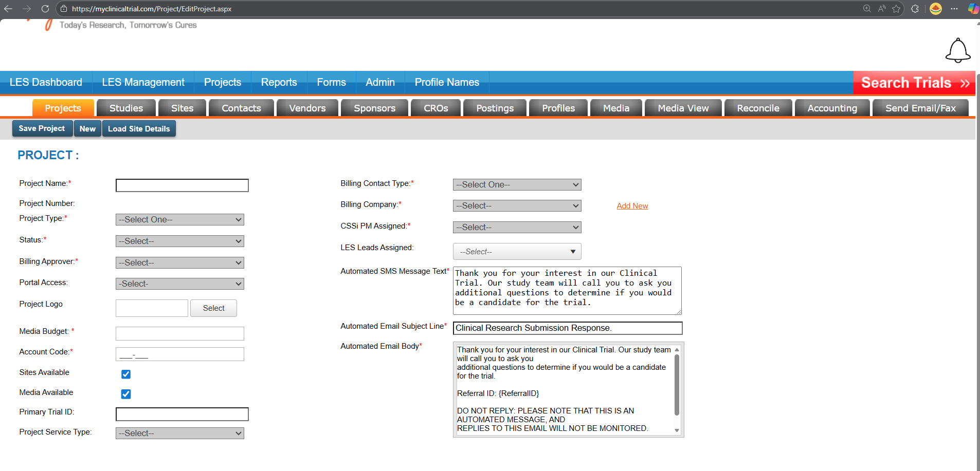
Task: Open the Billing Contact Type dropdown
Action: click(x=517, y=185)
